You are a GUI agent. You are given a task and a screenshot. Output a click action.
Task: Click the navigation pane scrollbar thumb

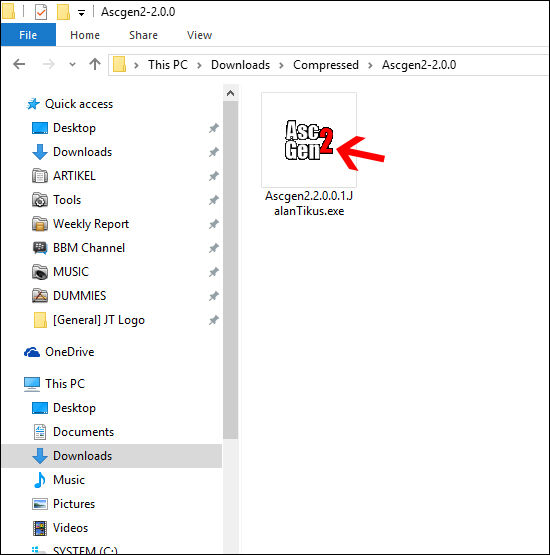(x=230, y=270)
